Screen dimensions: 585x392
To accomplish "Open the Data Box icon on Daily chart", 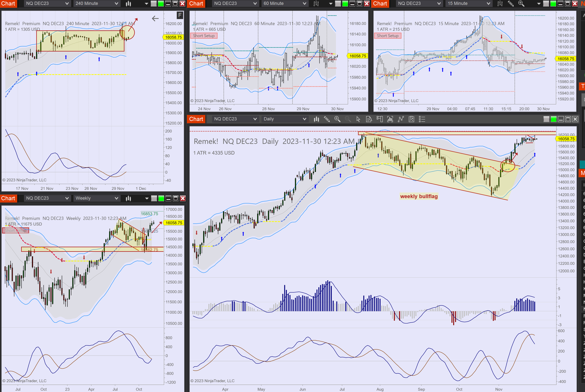I will coord(369,119).
